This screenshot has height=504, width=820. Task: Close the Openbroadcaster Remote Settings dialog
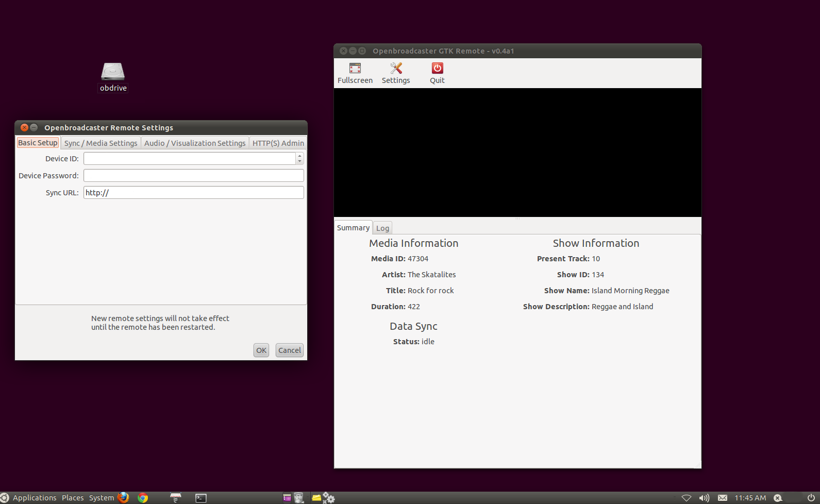pos(24,127)
